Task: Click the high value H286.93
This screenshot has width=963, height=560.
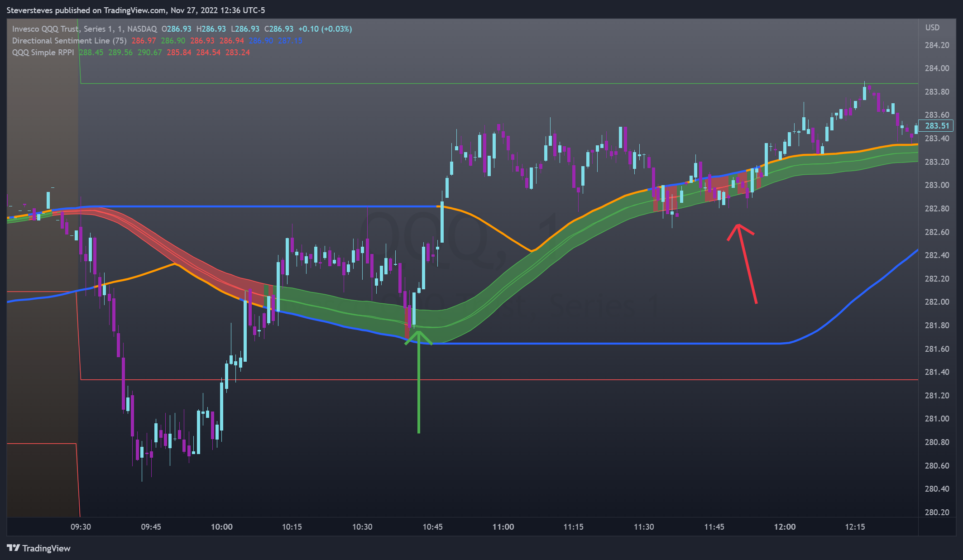Action: click(x=211, y=29)
